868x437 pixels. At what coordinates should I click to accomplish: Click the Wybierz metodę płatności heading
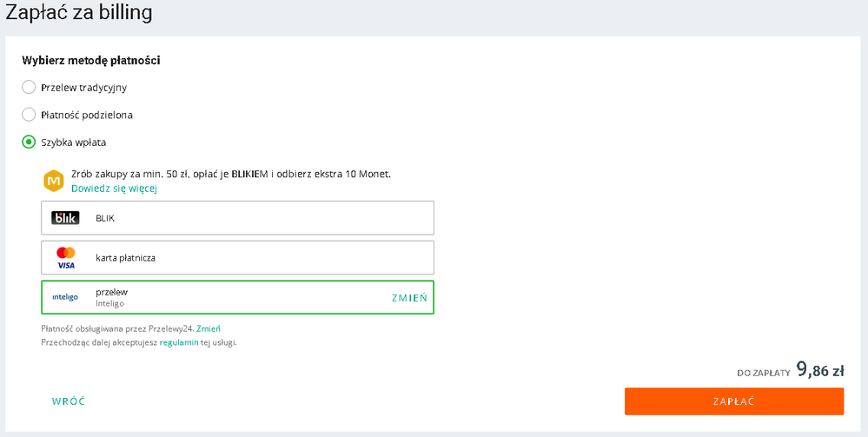[x=91, y=61]
